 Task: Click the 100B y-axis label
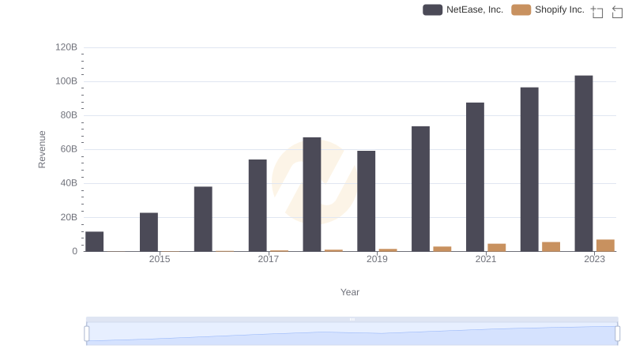tap(66, 81)
